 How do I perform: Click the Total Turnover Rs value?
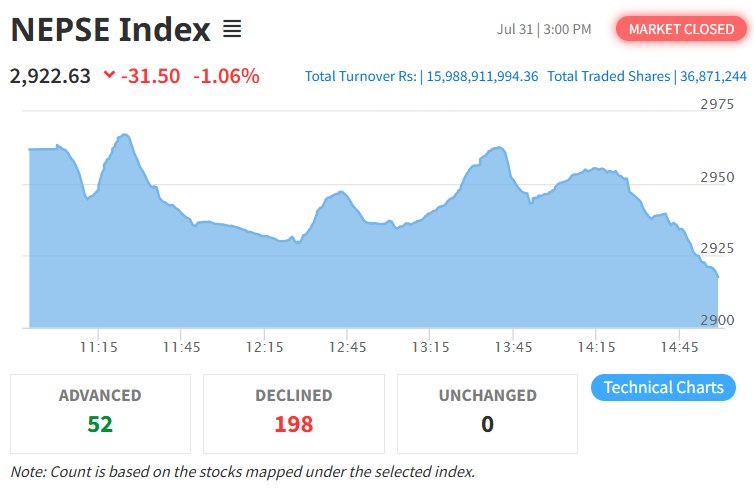pyautogui.click(x=482, y=76)
